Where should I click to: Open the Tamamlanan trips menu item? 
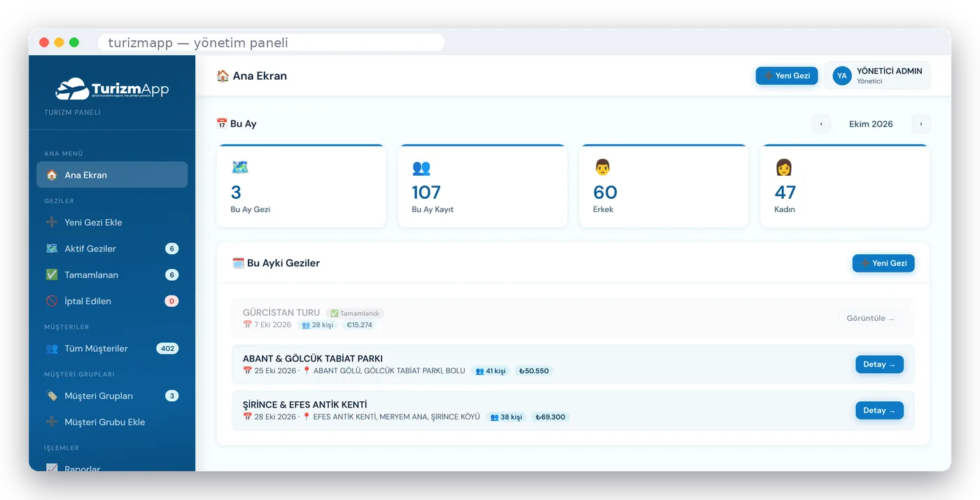[112, 275]
